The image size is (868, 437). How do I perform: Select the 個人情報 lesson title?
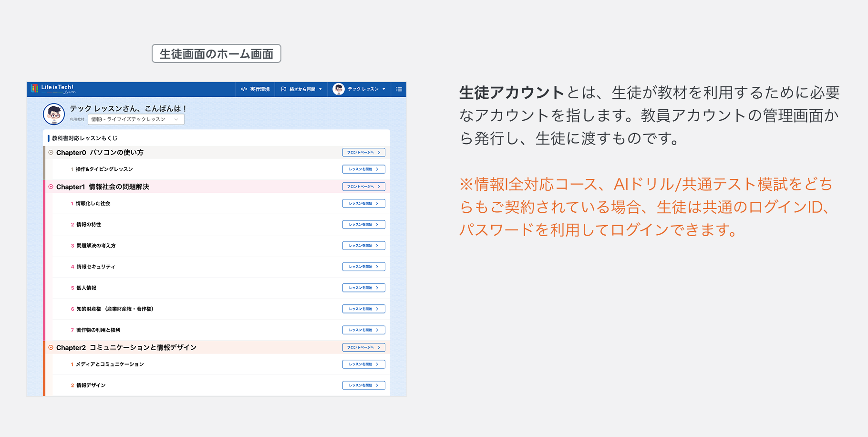pyautogui.click(x=86, y=288)
